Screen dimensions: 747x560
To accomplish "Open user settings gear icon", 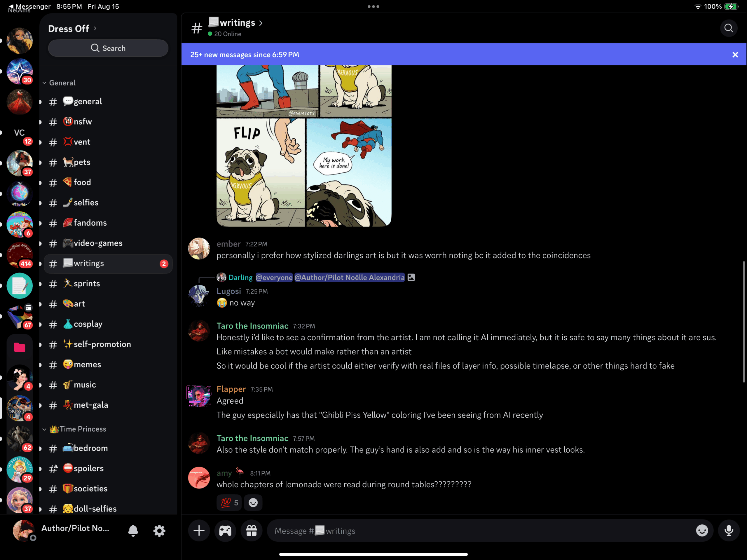I will pos(159,531).
